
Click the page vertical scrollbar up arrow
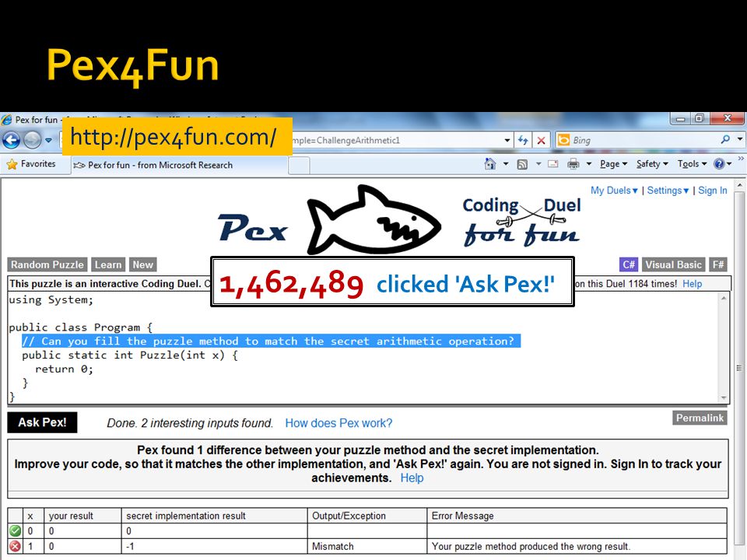pos(740,185)
